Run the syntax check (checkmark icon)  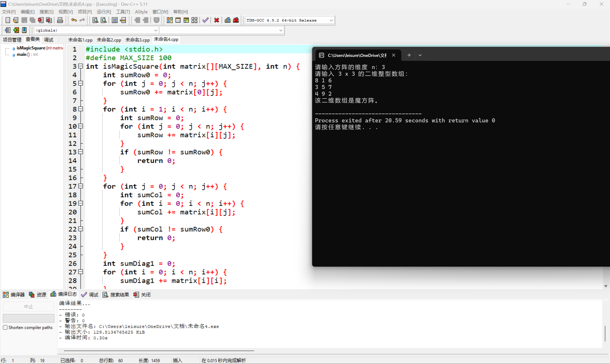[205, 20]
